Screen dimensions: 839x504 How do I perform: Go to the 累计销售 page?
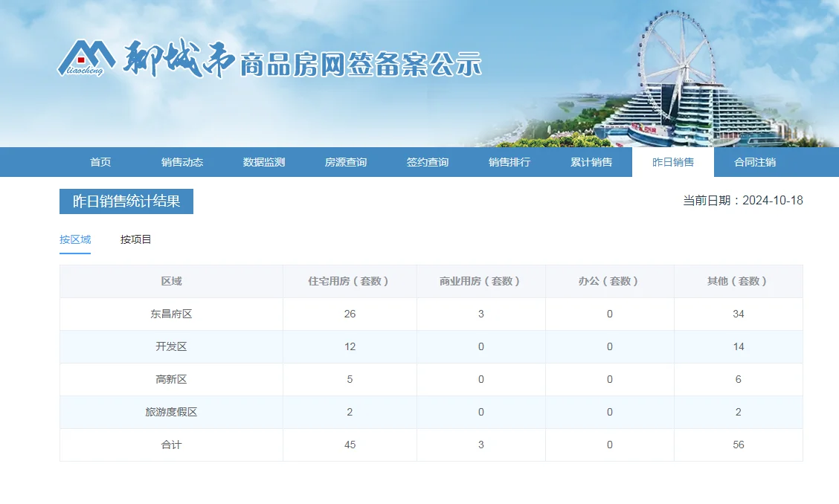click(591, 162)
